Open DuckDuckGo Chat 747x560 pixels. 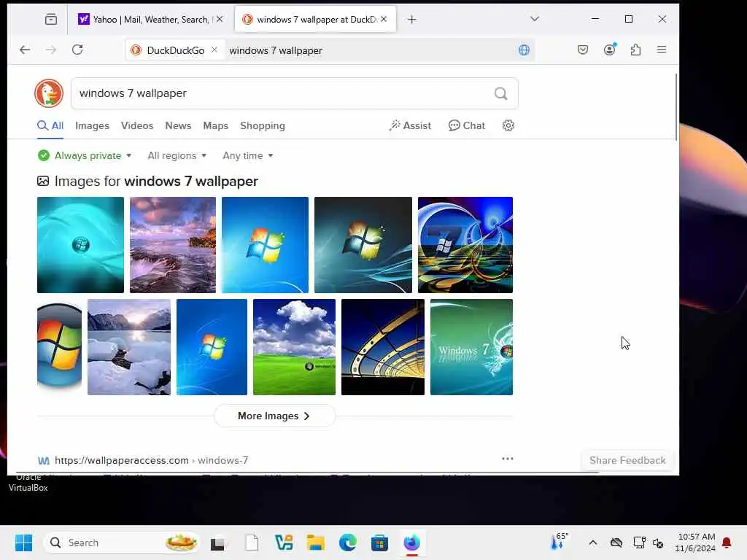point(467,125)
